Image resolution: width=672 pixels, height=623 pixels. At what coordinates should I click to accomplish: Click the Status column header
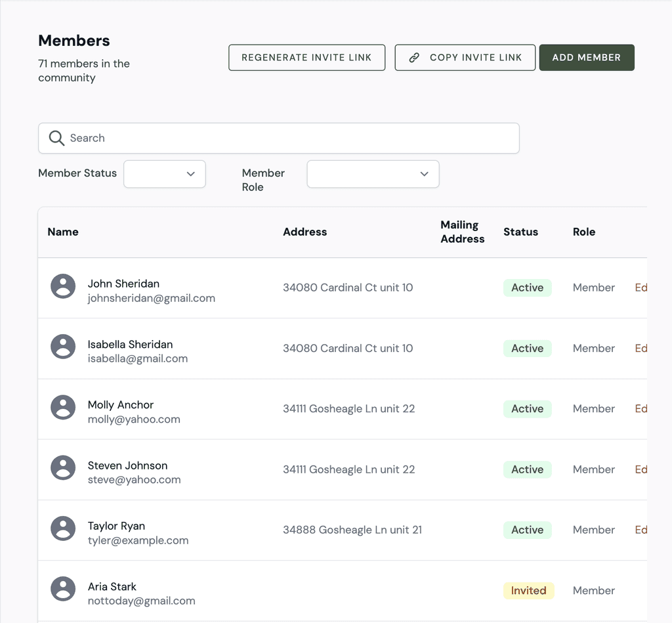point(520,232)
